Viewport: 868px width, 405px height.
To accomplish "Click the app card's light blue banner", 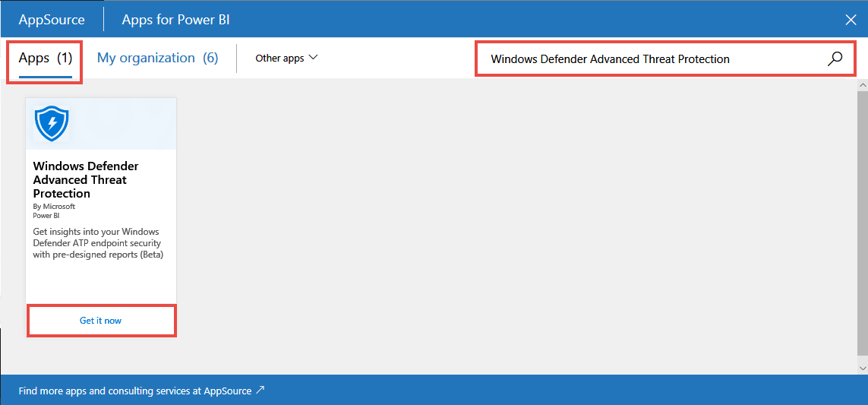I will (x=125, y=123).
